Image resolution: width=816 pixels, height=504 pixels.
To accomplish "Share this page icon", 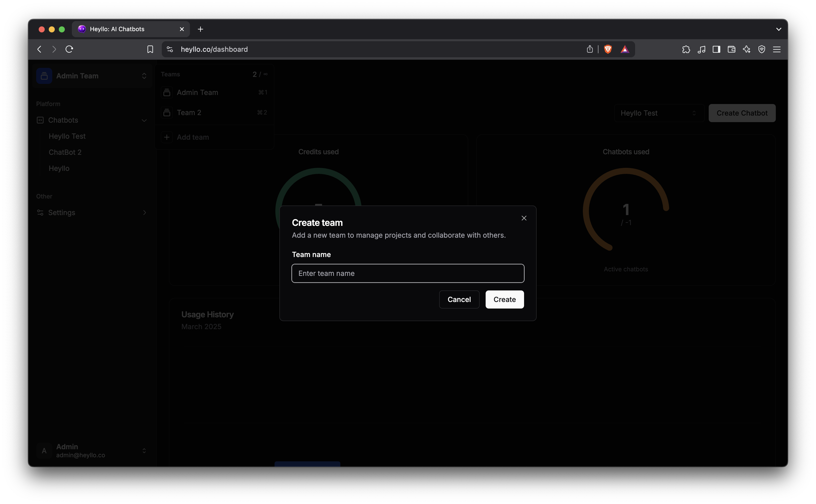I will (x=590, y=49).
